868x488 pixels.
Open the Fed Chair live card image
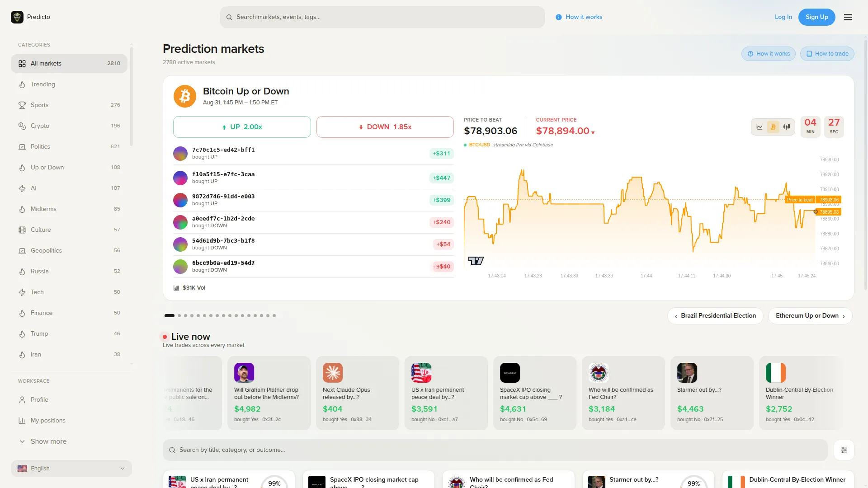pos(599,373)
